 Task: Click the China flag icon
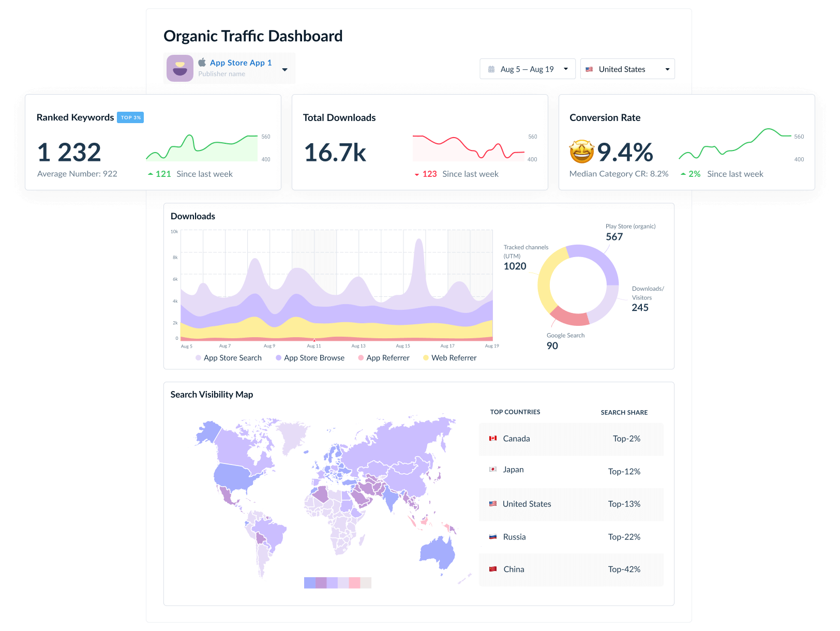click(493, 569)
